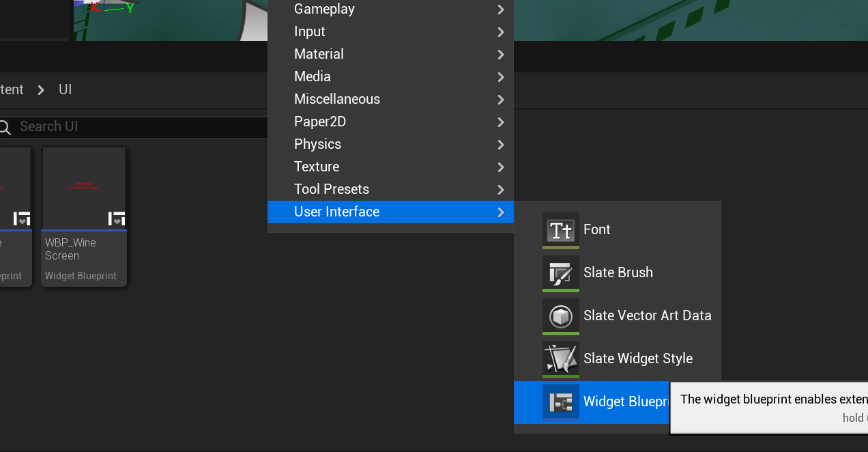Open the Gameplay submenu
This screenshot has width=868, height=452.
point(390,10)
